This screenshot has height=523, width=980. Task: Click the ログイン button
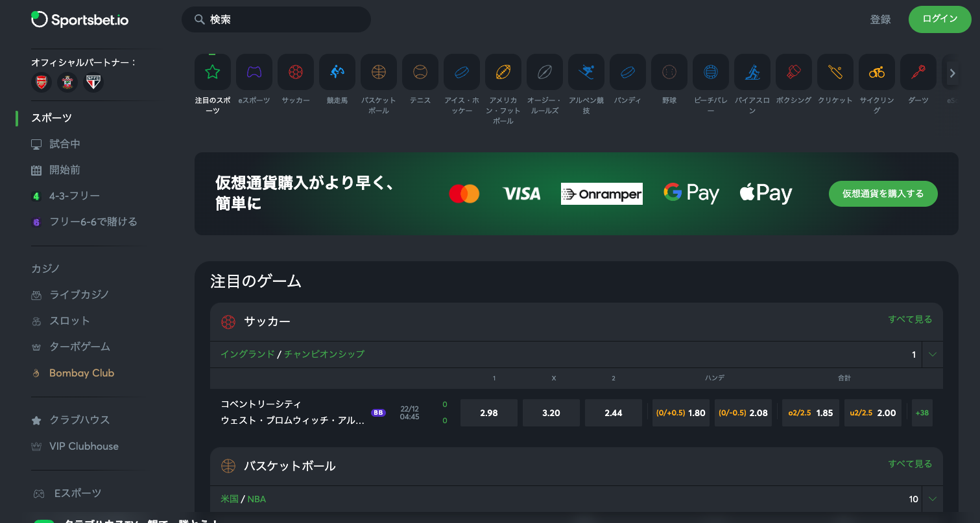click(x=940, y=19)
